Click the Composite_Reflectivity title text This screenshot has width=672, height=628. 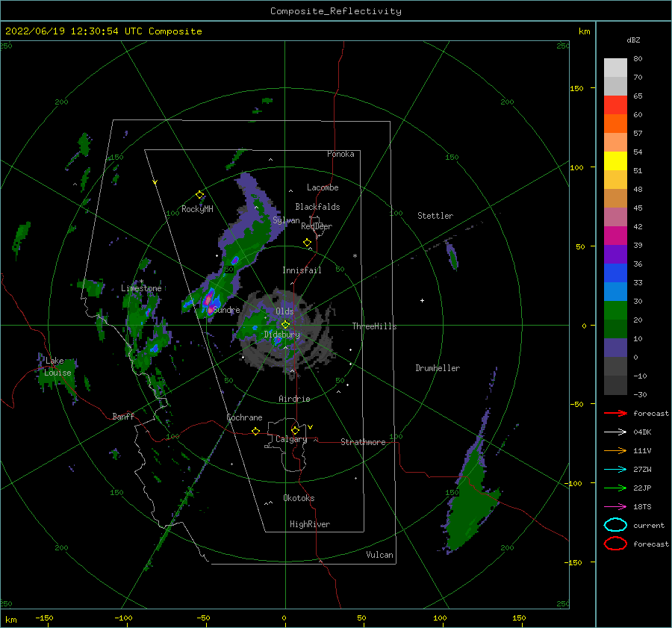click(336, 11)
